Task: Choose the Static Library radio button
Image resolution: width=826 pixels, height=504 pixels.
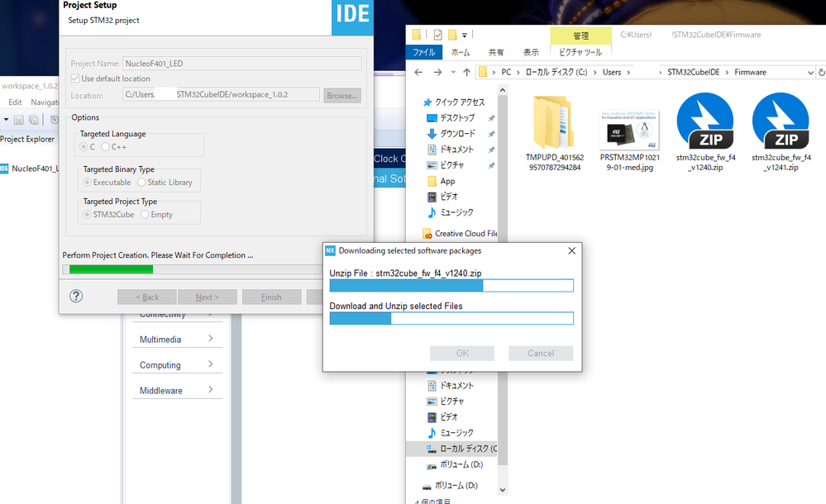Action: (141, 183)
